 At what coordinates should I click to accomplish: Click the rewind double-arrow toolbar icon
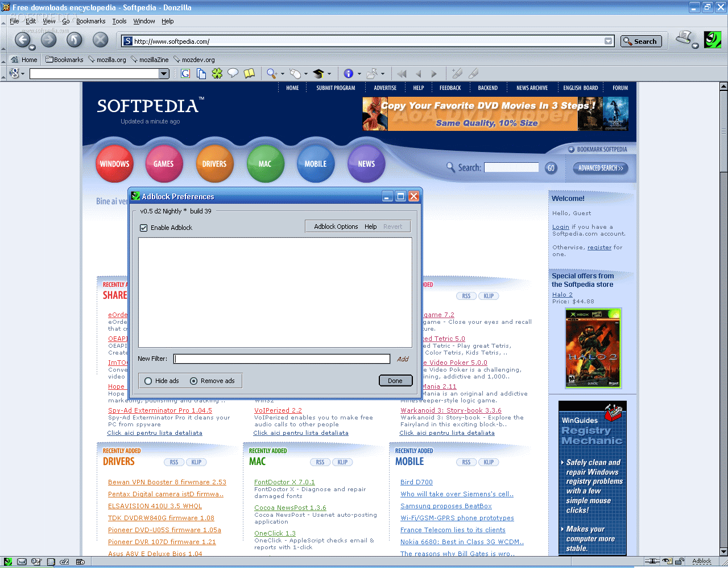(402, 73)
